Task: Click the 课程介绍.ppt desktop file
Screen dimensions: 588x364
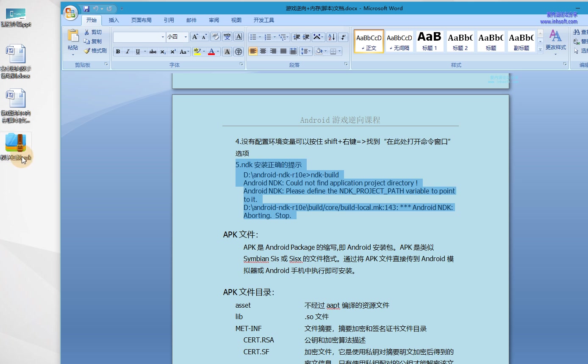Action: (x=16, y=17)
